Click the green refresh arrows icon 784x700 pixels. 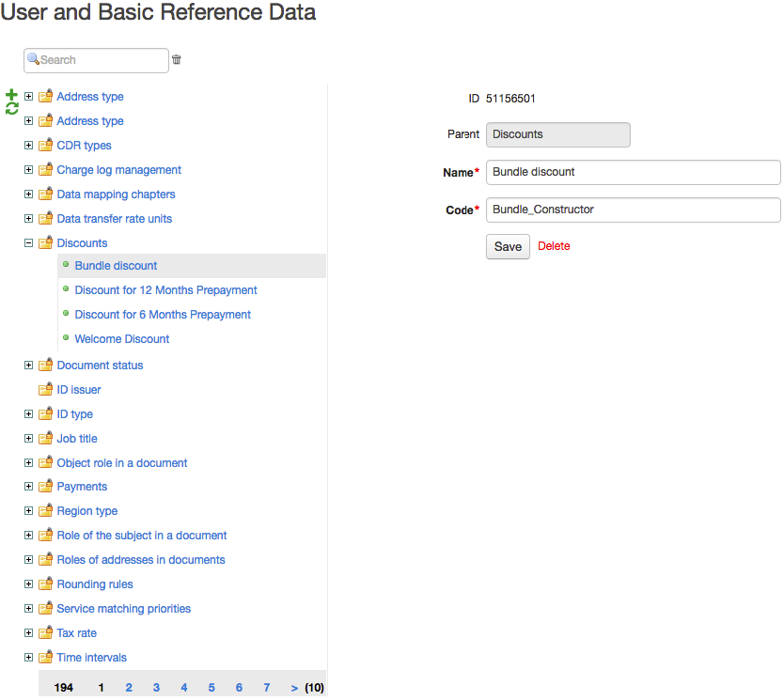(11, 108)
